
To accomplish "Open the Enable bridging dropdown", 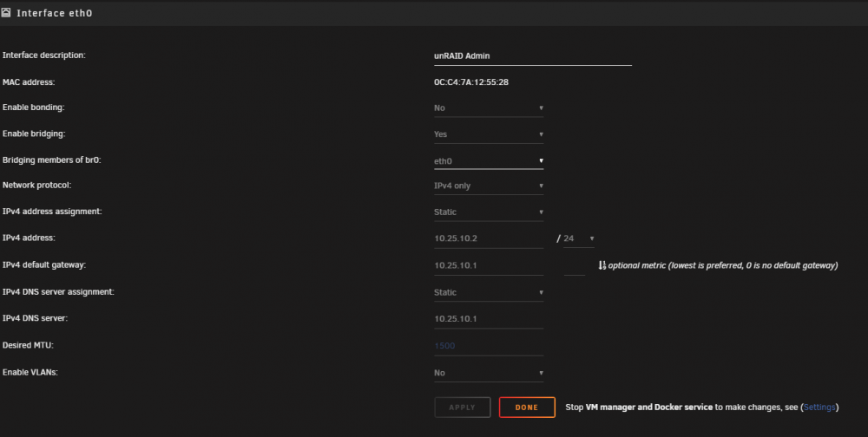I will point(488,134).
